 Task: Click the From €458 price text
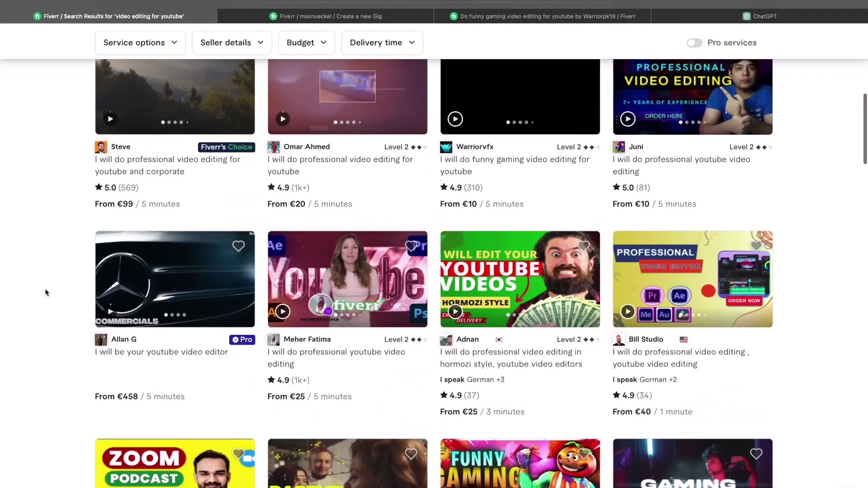(116, 397)
